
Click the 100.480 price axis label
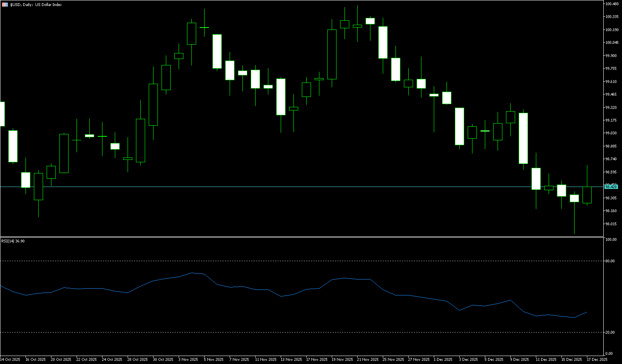(612, 4)
